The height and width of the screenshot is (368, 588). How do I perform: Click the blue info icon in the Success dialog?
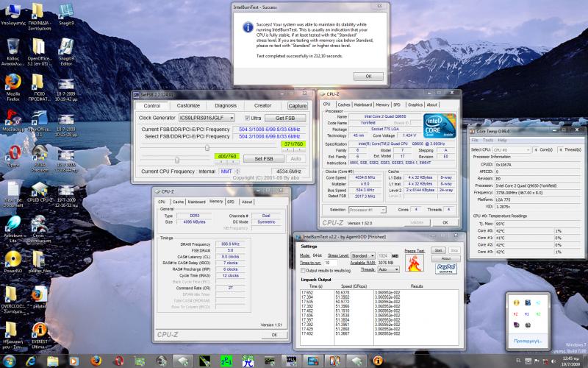(248, 27)
